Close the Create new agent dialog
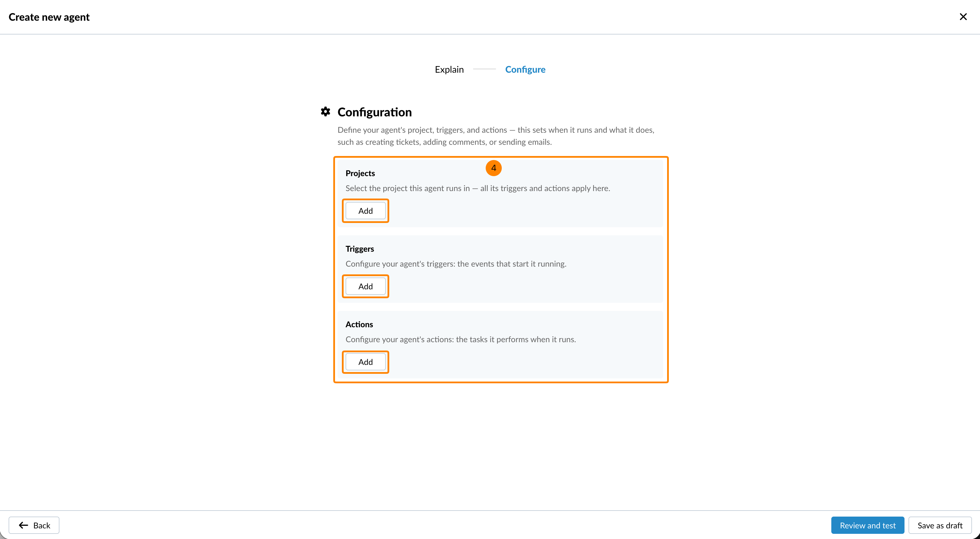This screenshot has height=539, width=980. (x=963, y=17)
